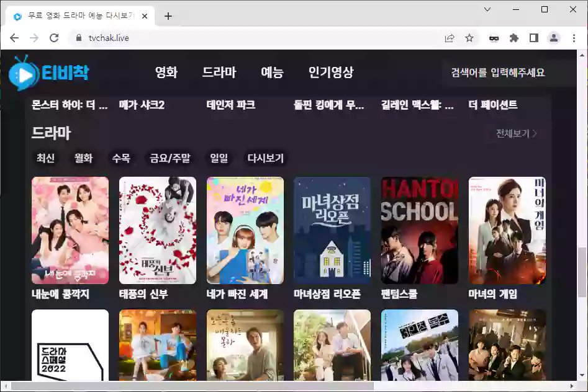Open movie 데인저 파크
The height and width of the screenshot is (392, 588).
point(230,105)
